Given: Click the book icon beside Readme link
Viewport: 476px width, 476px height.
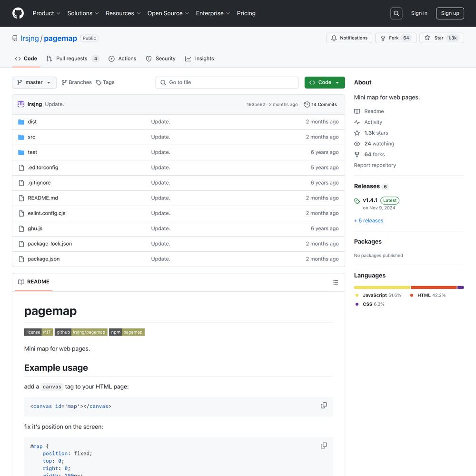Looking at the screenshot, I should pos(357,111).
